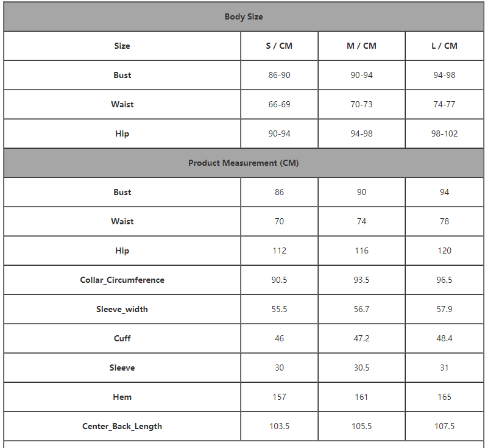Click the Sleeve_width row label
This screenshot has width=488, height=448.
(122, 309)
